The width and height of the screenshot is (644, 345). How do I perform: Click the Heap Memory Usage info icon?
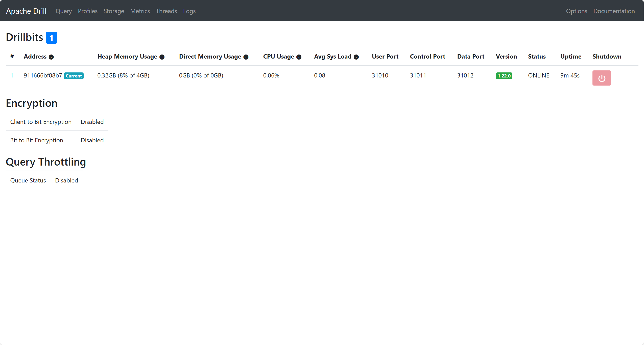[162, 57]
